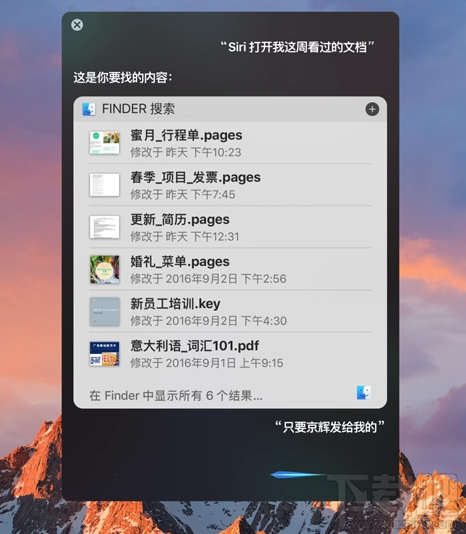The image size is (466, 534).
Task: Click the Finder icon beside FINDER 搜索
Action: [x=89, y=109]
